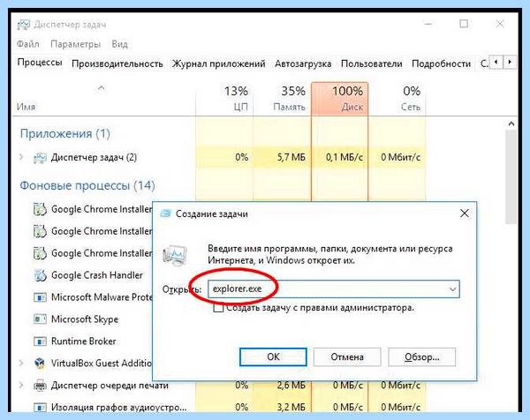Click the Task Manager title bar icon
The image size is (530, 420).
(23, 25)
